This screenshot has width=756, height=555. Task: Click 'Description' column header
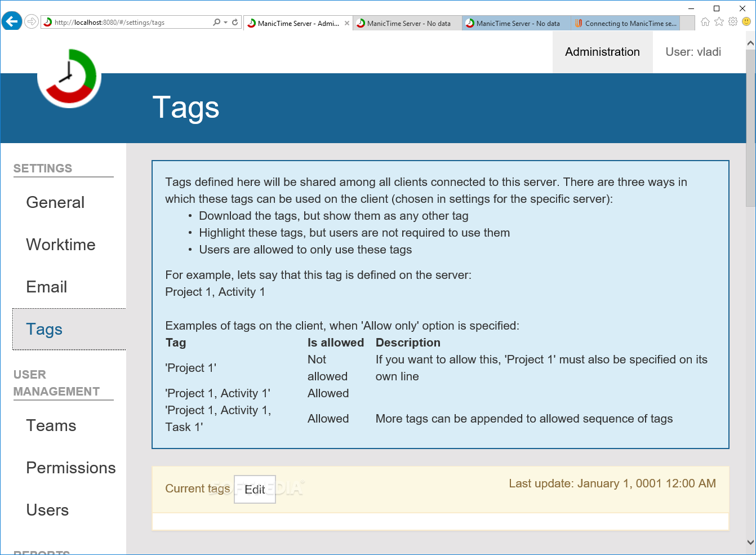[x=408, y=343]
